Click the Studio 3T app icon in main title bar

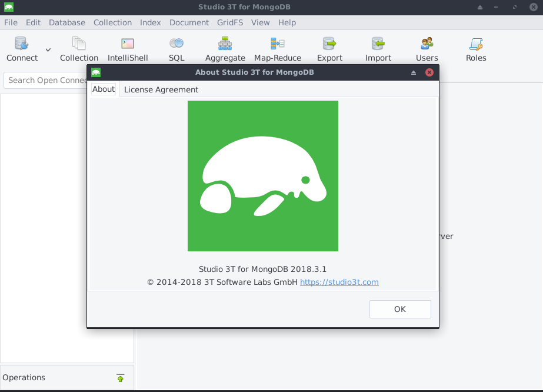tap(9, 7)
